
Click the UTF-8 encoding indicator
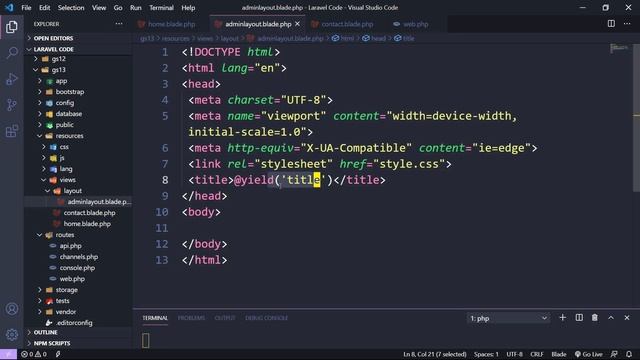pyautogui.click(x=514, y=354)
